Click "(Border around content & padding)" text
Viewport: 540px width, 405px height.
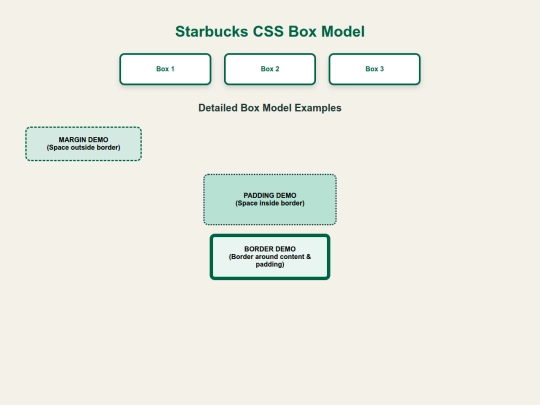[x=270, y=260]
